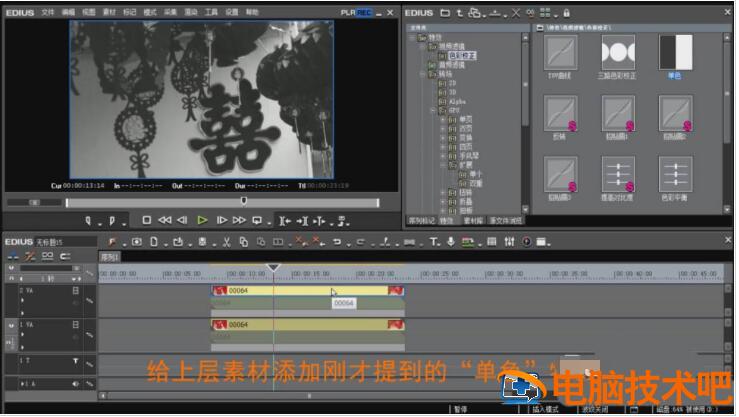Open the 工具 menu

211,13
